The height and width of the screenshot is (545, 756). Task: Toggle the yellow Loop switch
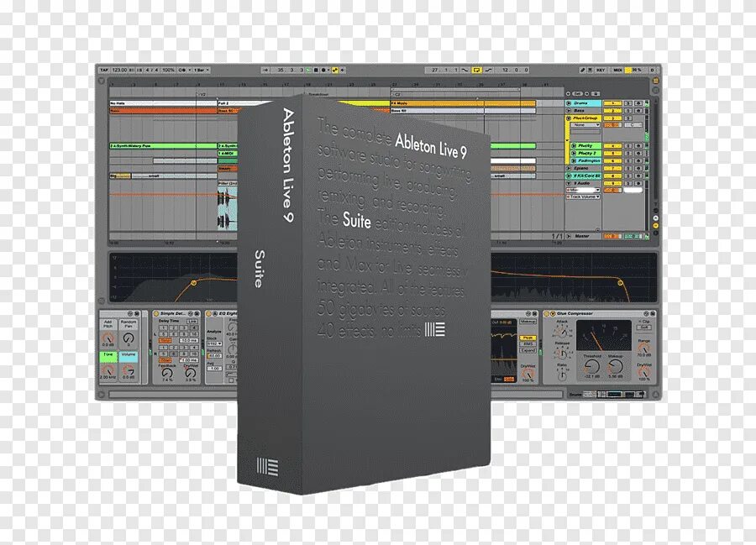click(477, 70)
